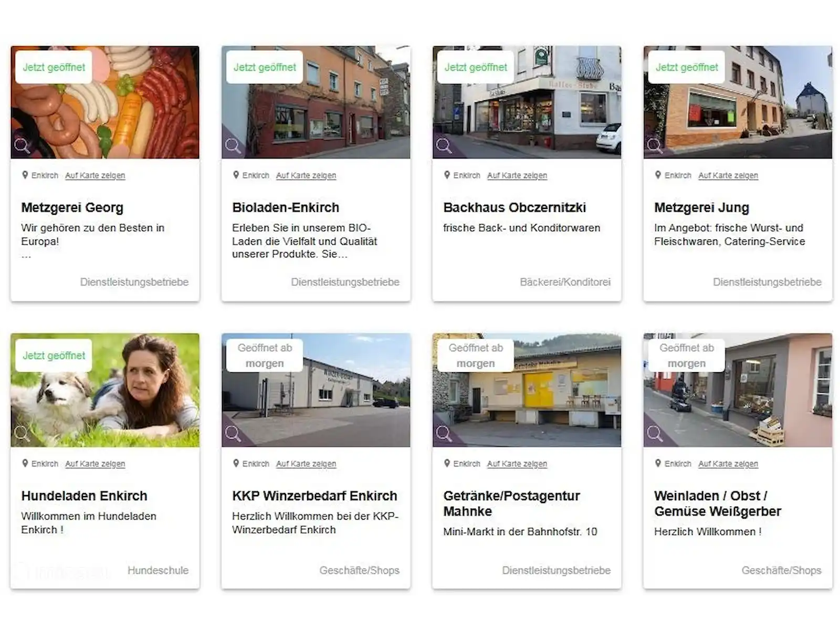840x630 pixels.
Task: Click magnifier icon on Metzgerei Georg photo
Action: [x=22, y=145]
